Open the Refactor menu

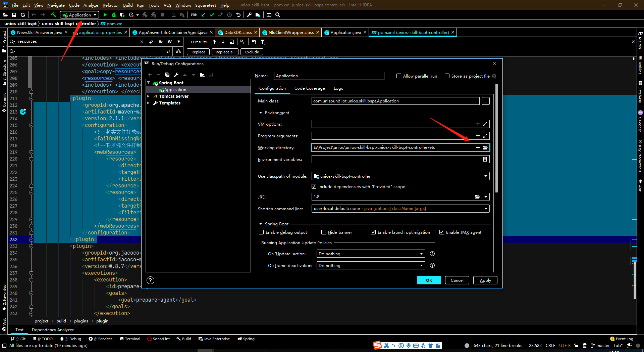pos(111,5)
